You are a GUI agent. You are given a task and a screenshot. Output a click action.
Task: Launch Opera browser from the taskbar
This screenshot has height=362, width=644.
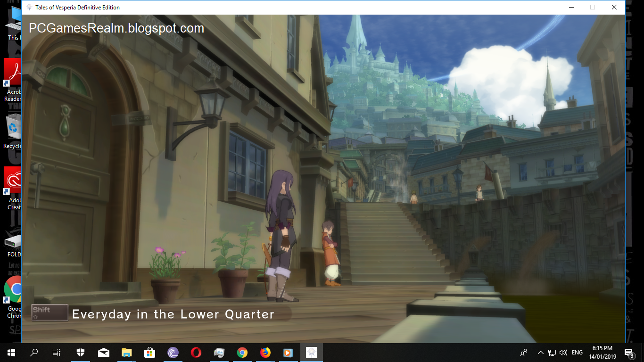coord(196,352)
